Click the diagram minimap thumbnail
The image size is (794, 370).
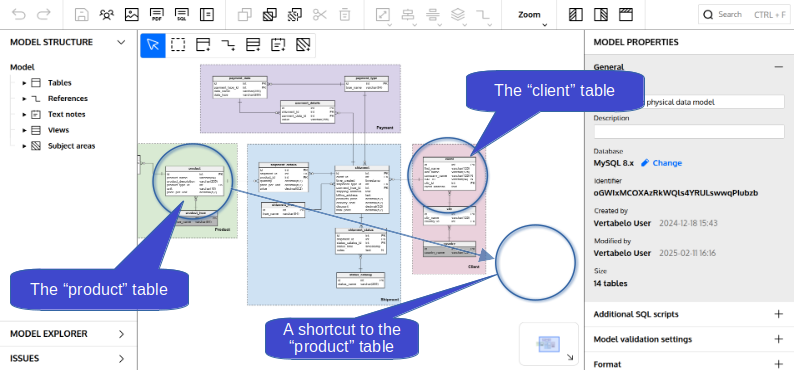pyautogui.click(x=548, y=344)
